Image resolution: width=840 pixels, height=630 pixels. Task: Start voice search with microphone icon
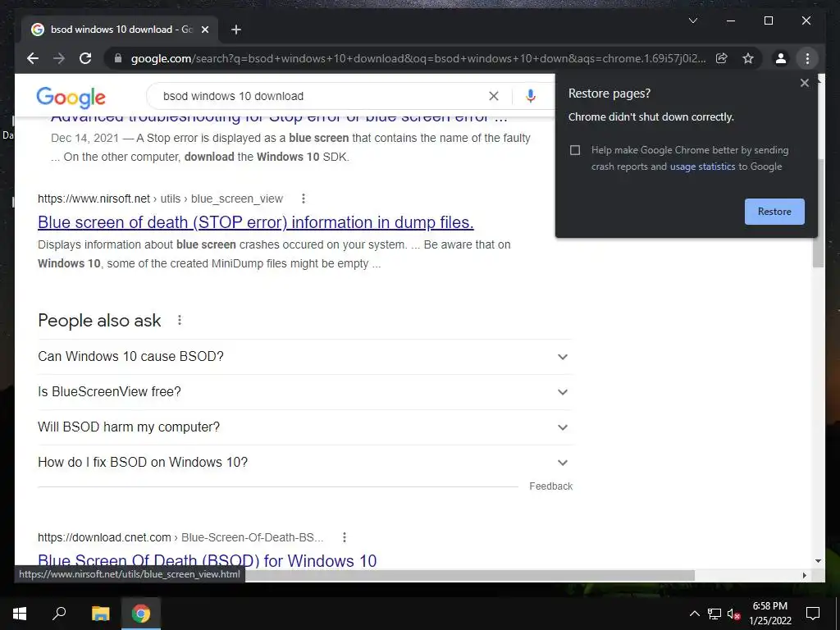[531, 96]
